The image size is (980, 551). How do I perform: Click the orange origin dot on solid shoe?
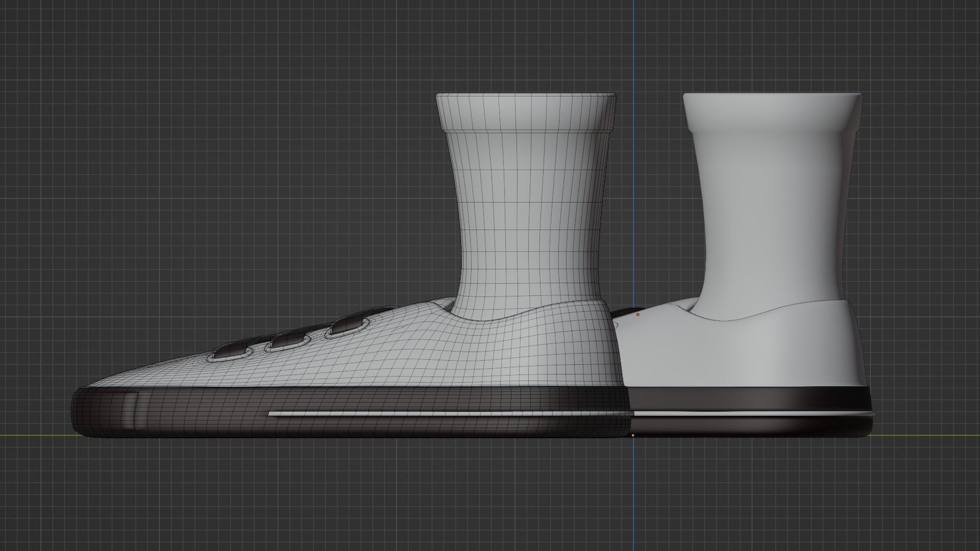click(x=638, y=315)
